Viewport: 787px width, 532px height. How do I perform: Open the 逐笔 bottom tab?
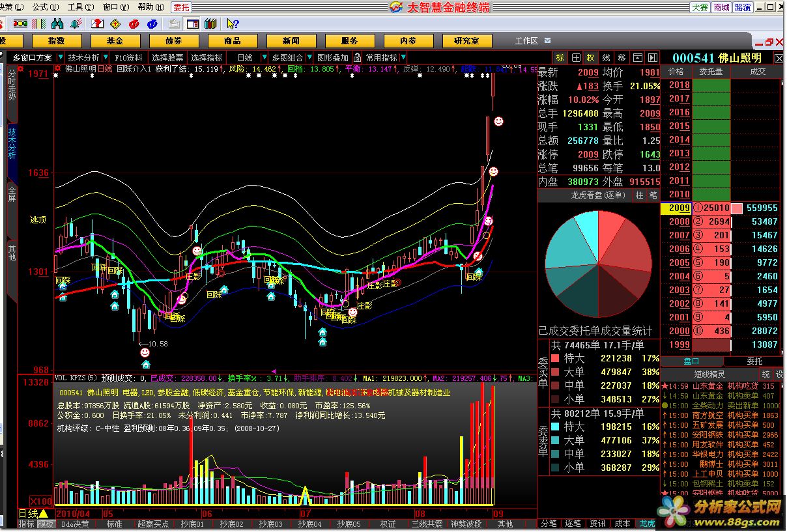point(573,524)
